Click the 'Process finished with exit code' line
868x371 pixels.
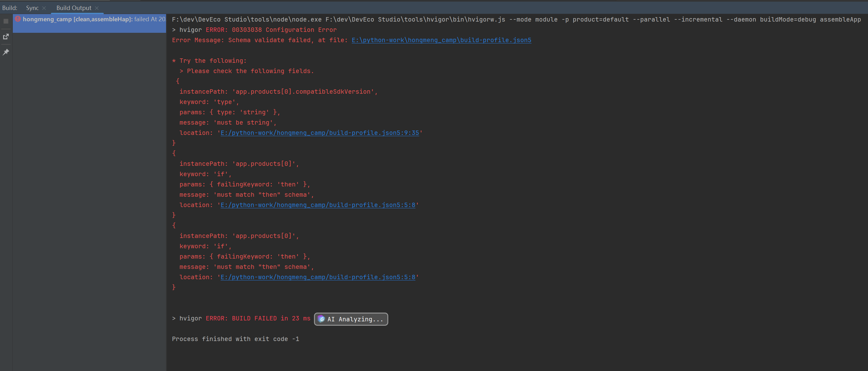click(236, 339)
